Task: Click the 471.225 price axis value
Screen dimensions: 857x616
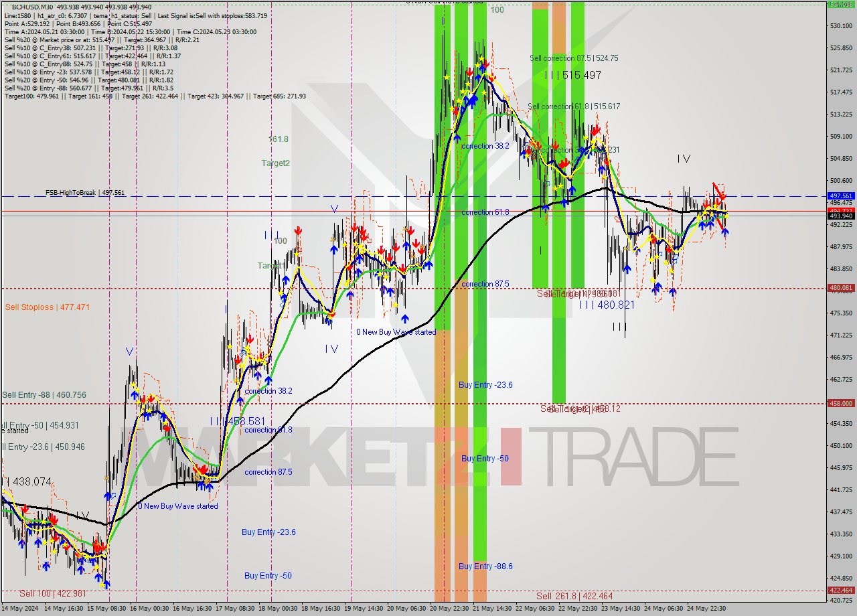Action: [841, 335]
